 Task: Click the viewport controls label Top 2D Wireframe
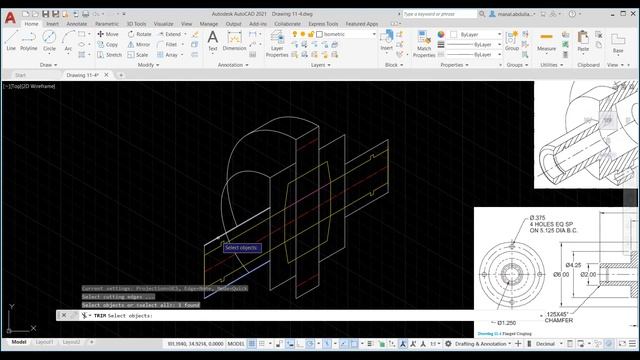click(29, 86)
